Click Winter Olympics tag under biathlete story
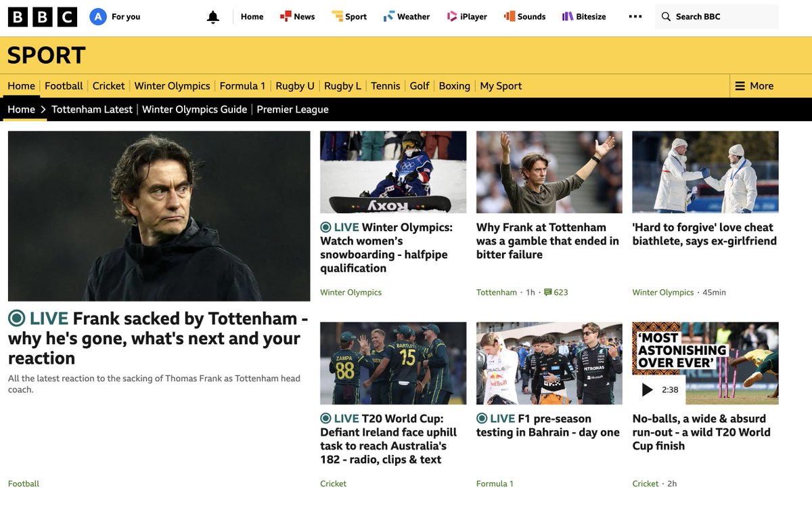The image size is (812, 510). 663,293
